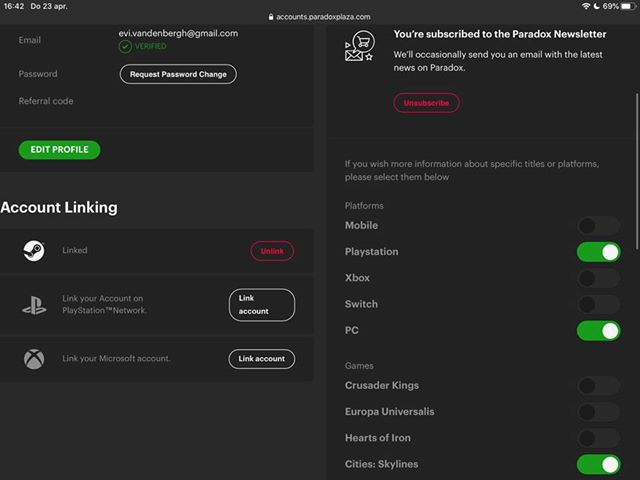Unsubscribe from the Paradox Newsletter

pyautogui.click(x=427, y=103)
